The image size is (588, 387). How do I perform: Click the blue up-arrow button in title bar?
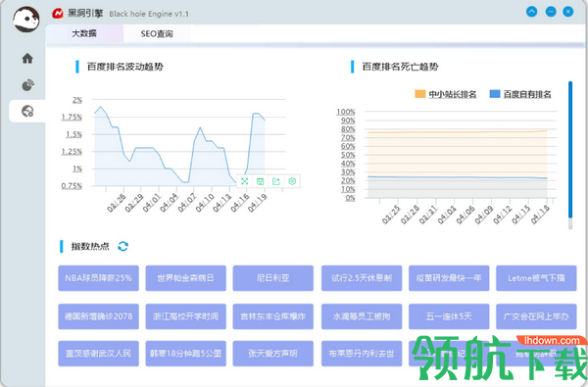(532, 12)
